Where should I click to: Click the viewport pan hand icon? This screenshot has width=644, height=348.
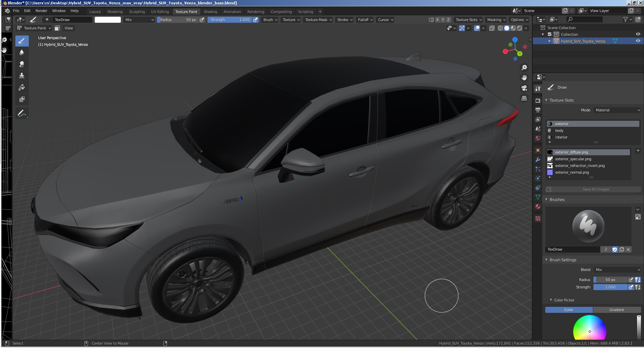click(524, 78)
